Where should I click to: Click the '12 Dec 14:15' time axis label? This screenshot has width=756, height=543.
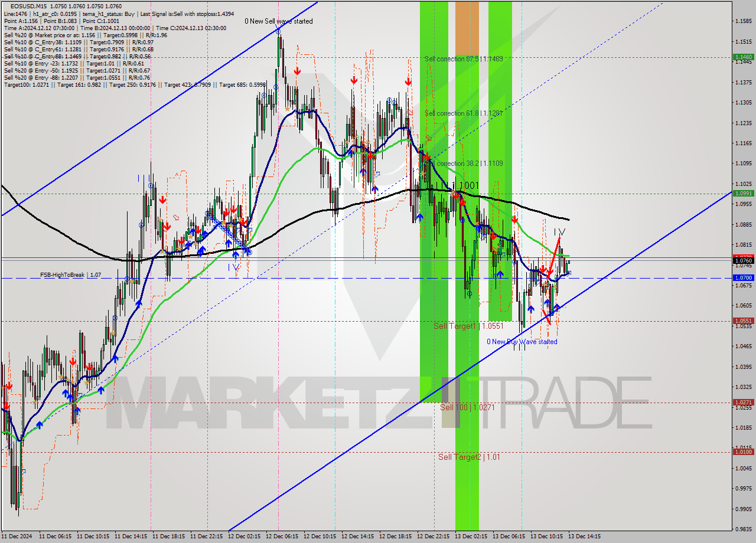coord(357,537)
